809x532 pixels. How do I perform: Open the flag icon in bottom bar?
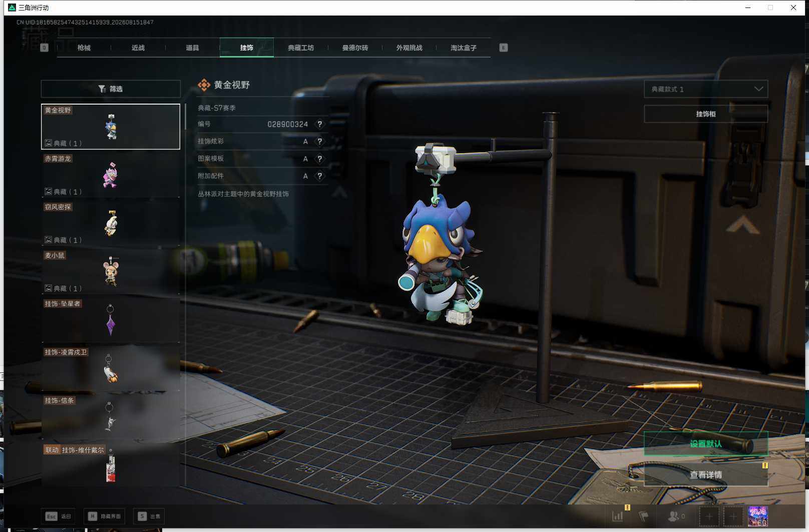[644, 516]
